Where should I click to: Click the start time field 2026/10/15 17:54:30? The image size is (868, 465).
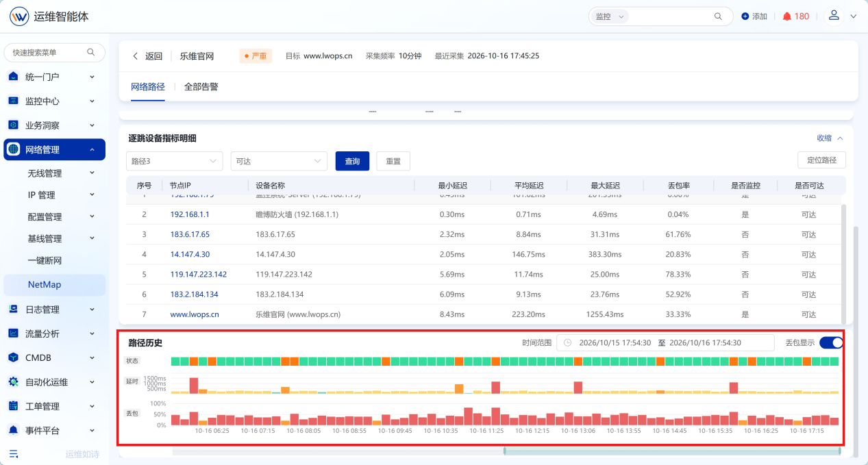point(615,342)
